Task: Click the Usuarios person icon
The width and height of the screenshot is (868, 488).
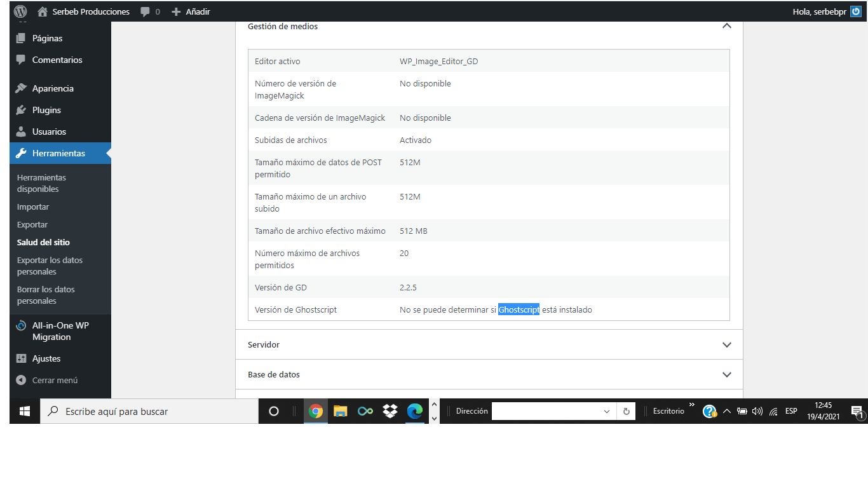Action: click(21, 132)
